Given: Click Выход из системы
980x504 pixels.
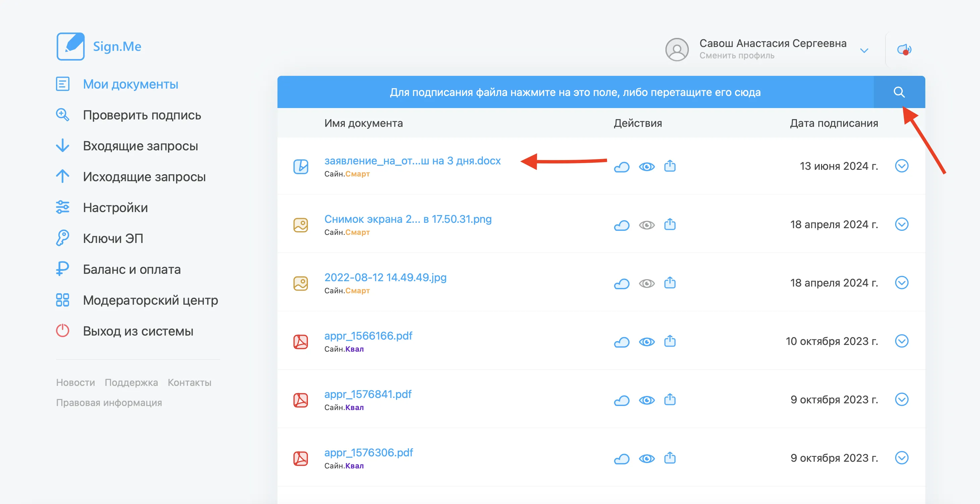Looking at the screenshot, I should click(138, 331).
